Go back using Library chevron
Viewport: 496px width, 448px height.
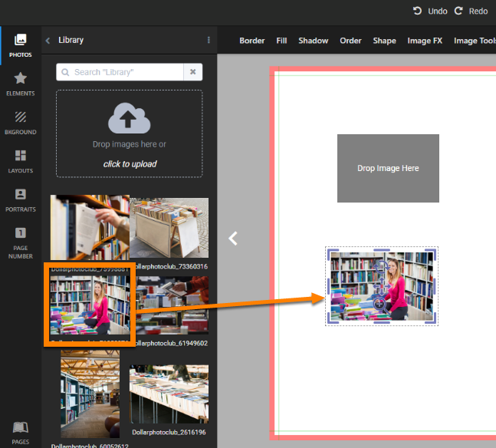(48, 40)
